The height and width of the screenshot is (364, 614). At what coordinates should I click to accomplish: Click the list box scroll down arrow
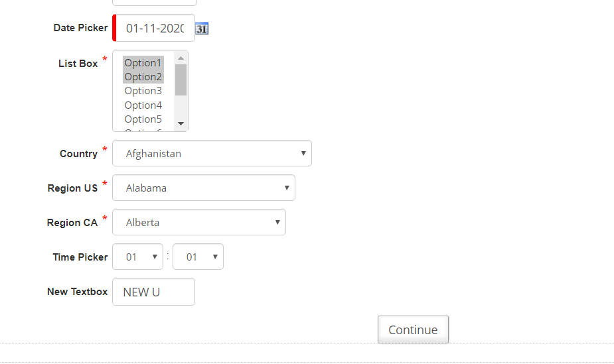click(x=181, y=123)
